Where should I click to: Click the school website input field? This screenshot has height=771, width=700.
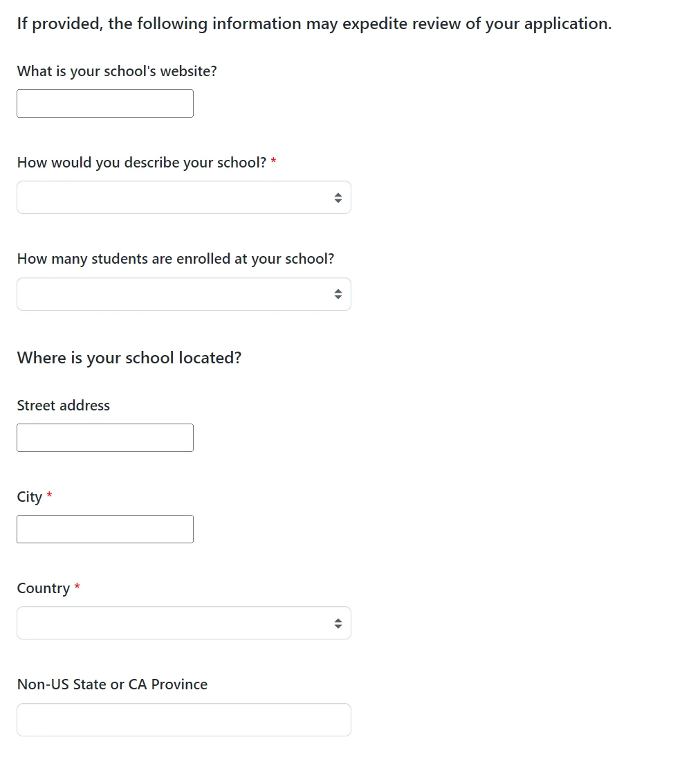(104, 103)
